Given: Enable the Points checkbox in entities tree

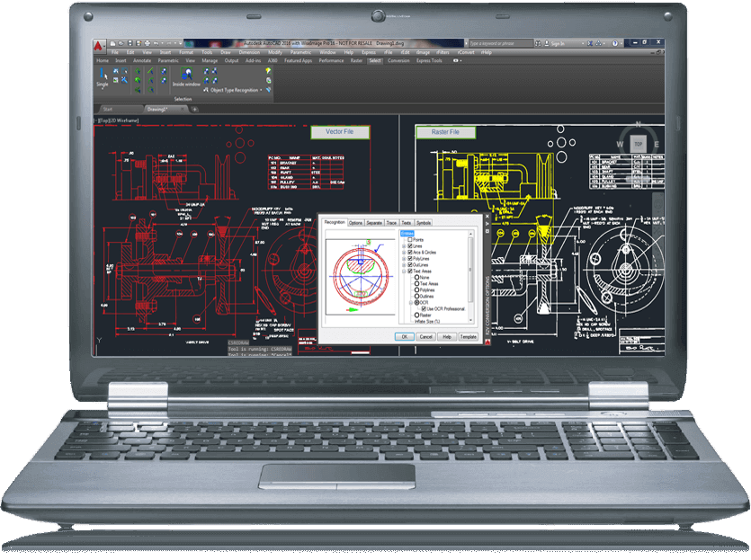Looking at the screenshot, I should point(410,240).
